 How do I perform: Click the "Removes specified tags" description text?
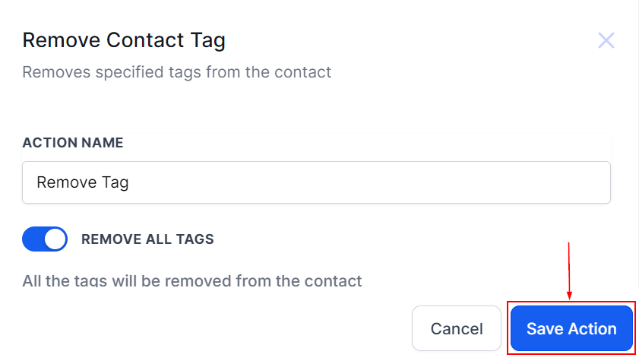coord(176,73)
